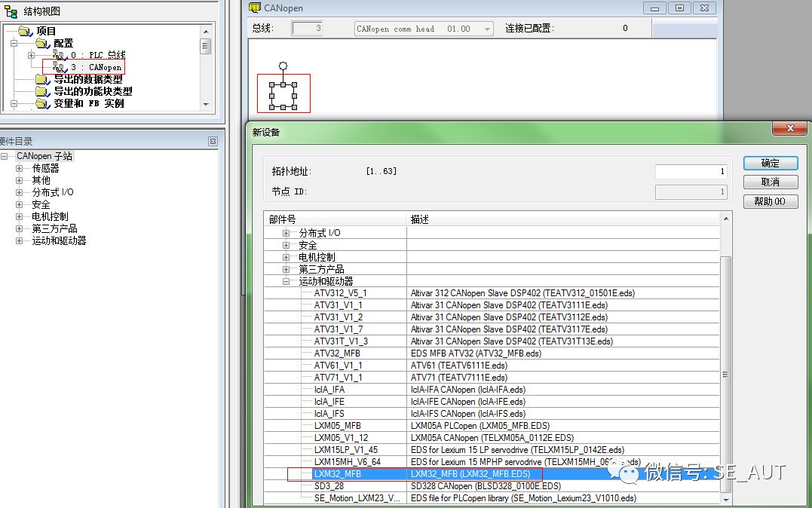The height and width of the screenshot is (508, 812).
Task: Select the SD3_28 device row
Action: pyautogui.click(x=492, y=485)
